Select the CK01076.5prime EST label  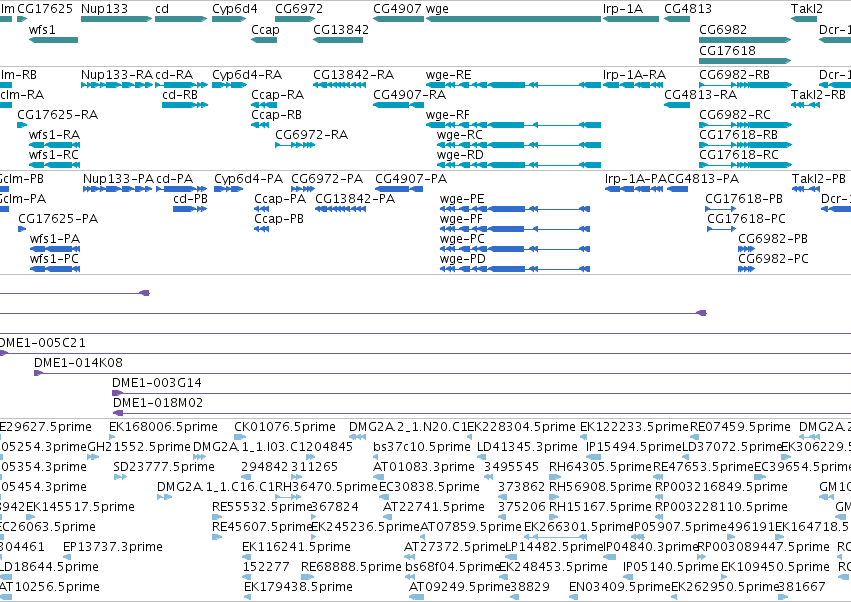pyautogui.click(x=285, y=427)
